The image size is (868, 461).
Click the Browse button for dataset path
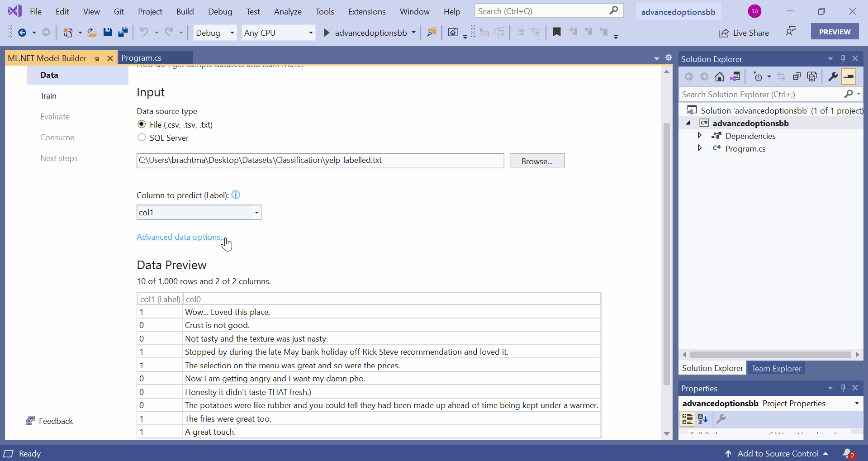coord(536,161)
